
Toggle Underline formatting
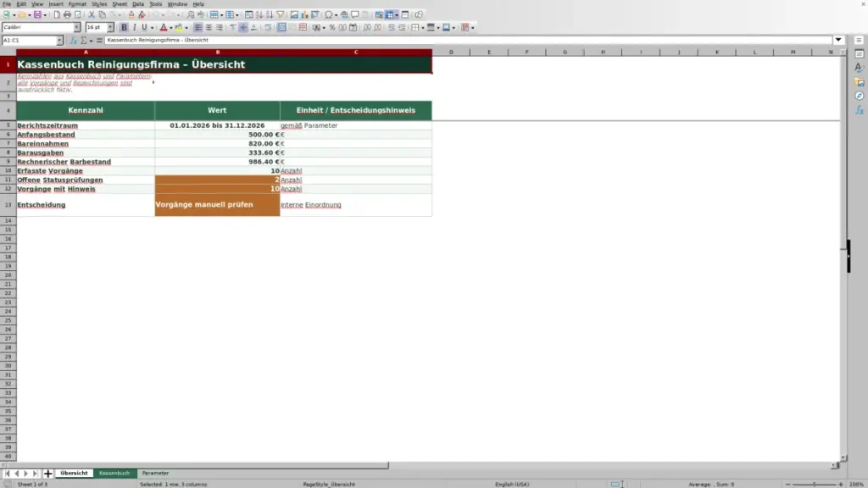click(144, 27)
